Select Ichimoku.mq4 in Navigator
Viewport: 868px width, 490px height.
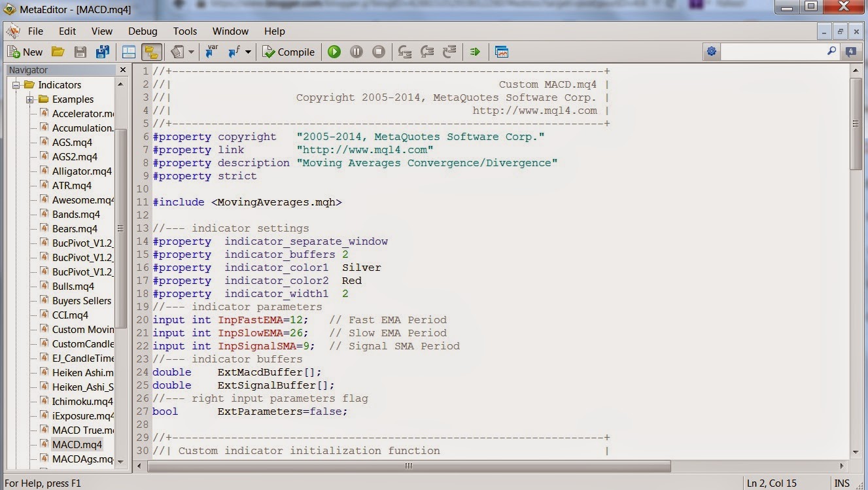pos(82,401)
